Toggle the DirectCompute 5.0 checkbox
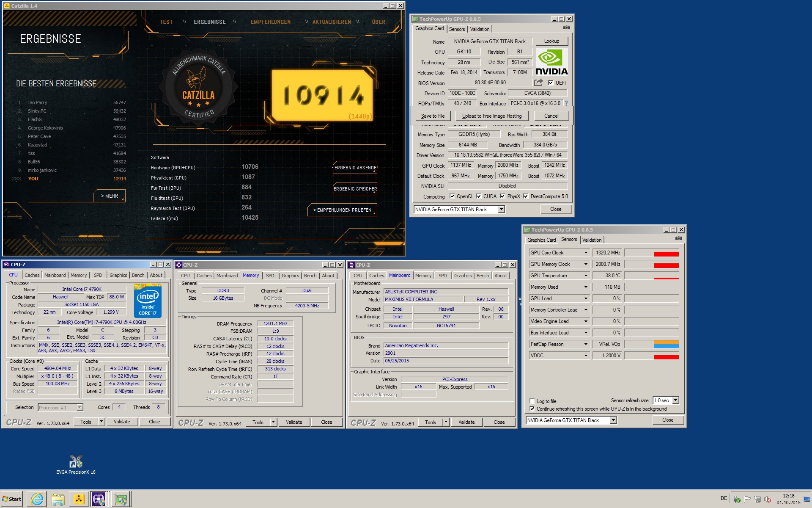The height and width of the screenshot is (508, 812). [526, 196]
